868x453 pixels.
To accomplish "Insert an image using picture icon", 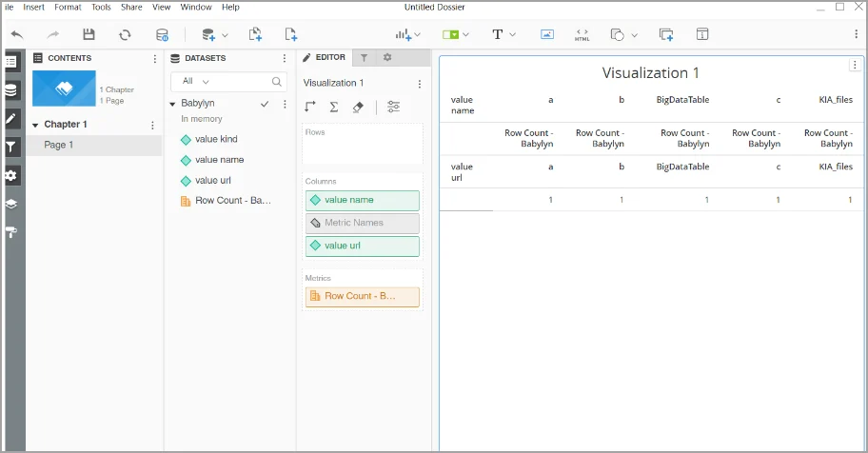I will (x=547, y=34).
